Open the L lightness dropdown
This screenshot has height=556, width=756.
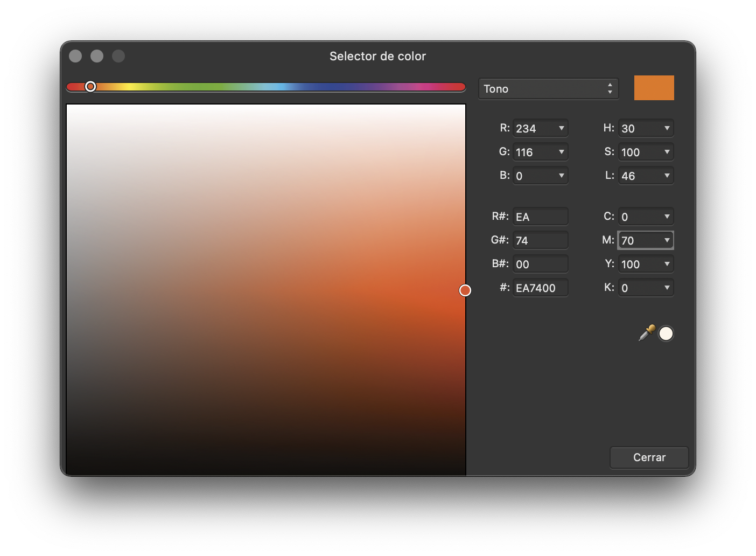point(667,176)
